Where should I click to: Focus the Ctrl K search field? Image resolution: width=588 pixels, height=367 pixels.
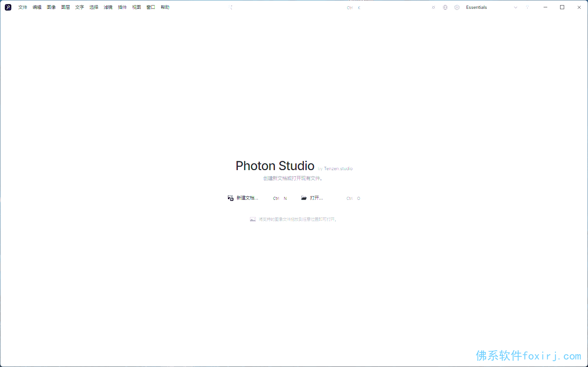[x=295, y=7]
